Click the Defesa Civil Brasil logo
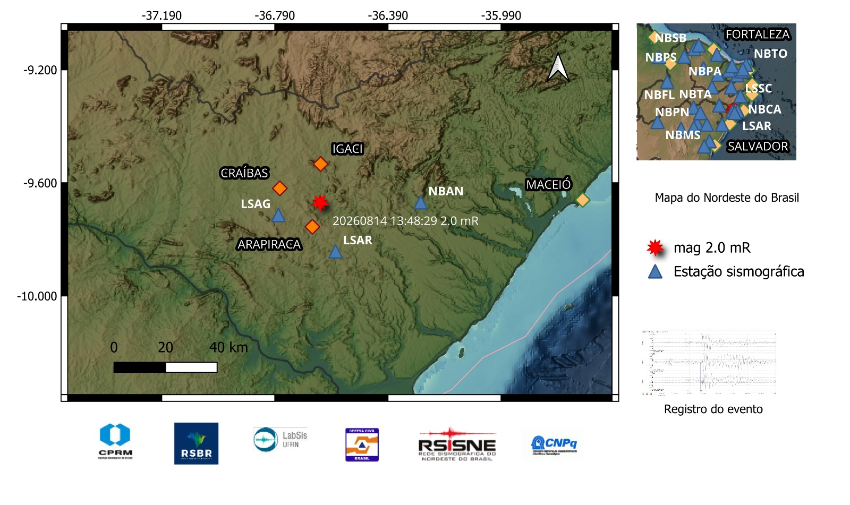Screen dimensions: 850x505 pyautogui.click(x=362, y=445)
